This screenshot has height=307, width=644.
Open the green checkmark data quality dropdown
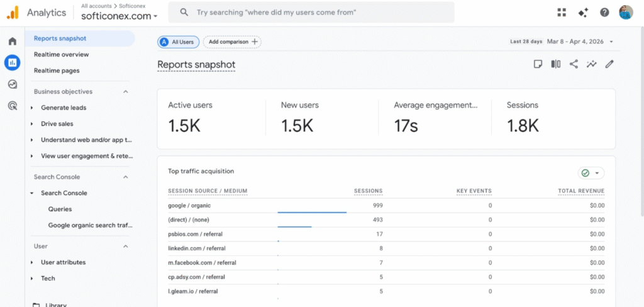pyautogui.click(x=591, y=173)
